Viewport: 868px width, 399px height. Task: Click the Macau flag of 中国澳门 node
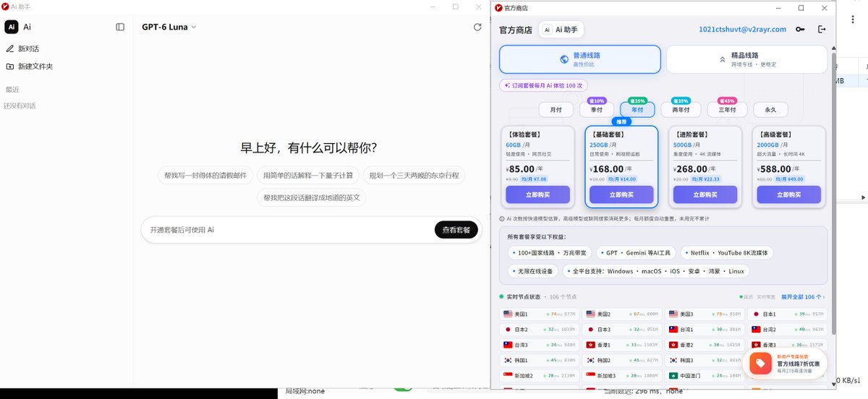[x=673, y=376]
